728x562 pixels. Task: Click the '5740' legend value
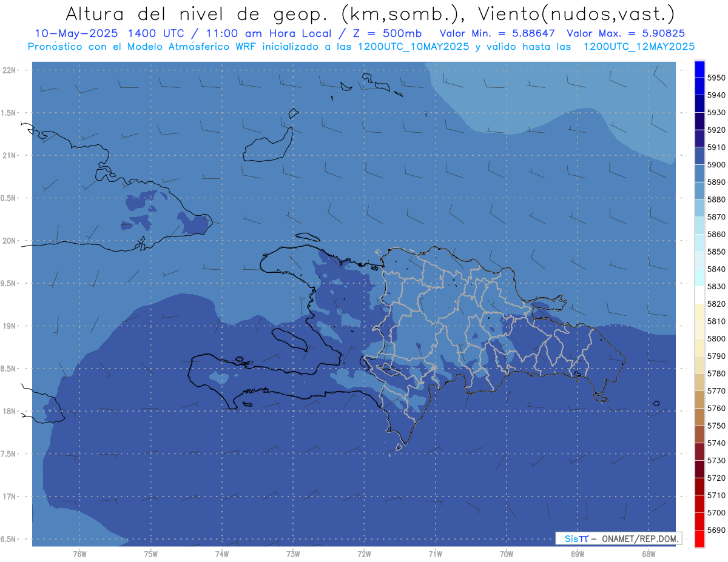716,443
